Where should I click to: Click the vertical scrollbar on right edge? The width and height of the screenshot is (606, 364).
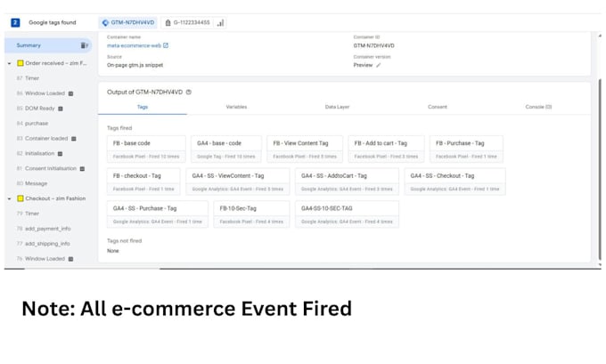(600, 168)
